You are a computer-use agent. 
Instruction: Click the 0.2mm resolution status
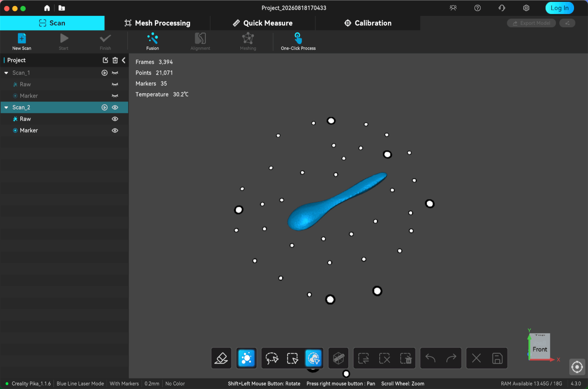point(152,383)
